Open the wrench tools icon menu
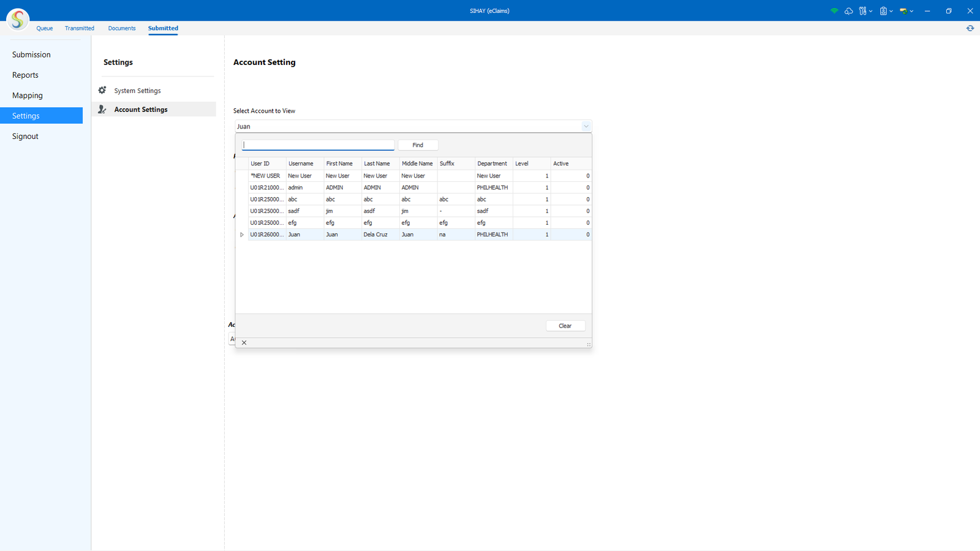The height and width of the screenshot is (551, 980). pos(862,11)
